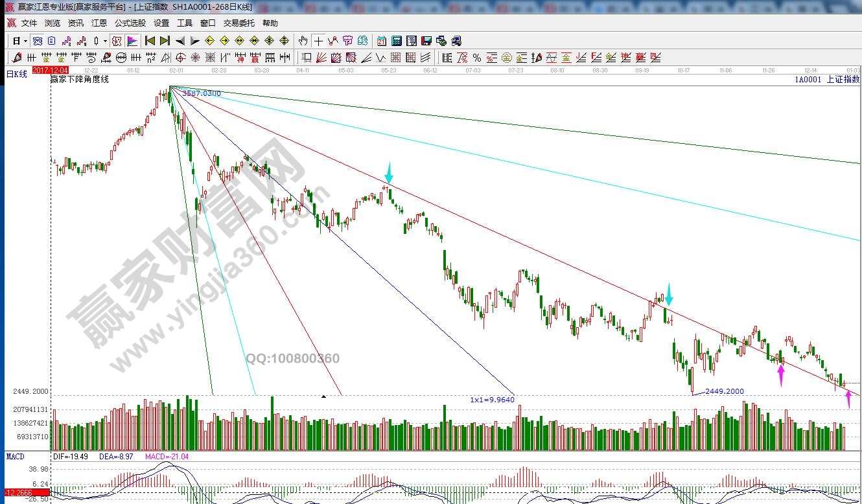Toggle the 日K线 period label
Viewport: 862px width, 504px height.
click(17, 74)
